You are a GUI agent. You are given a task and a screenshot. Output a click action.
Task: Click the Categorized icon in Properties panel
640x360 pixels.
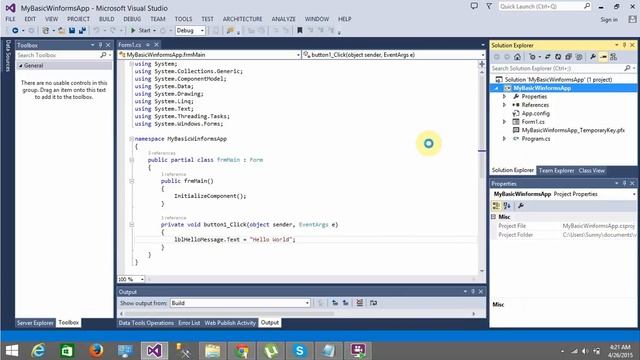[x=496, y=206]
